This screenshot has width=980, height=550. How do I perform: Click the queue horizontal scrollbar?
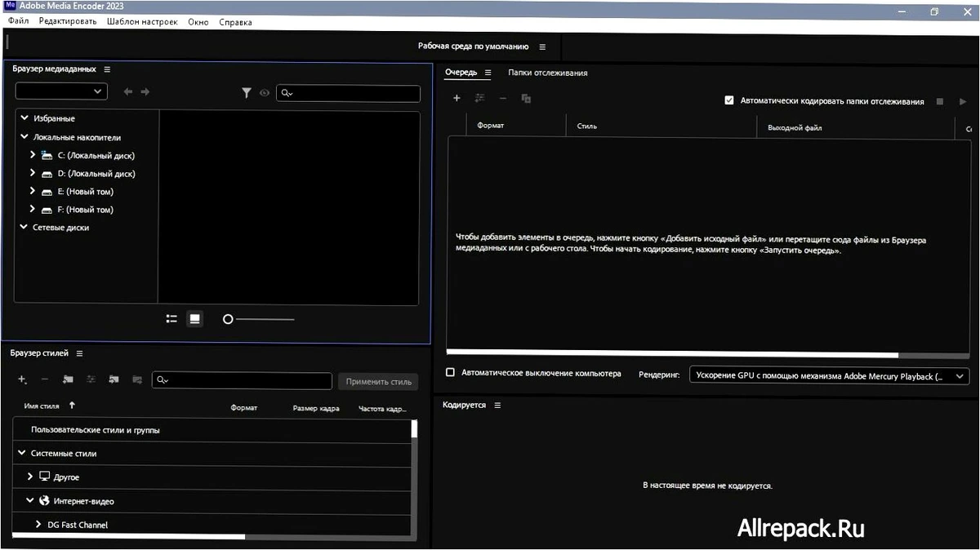click(x=672, y=355)
